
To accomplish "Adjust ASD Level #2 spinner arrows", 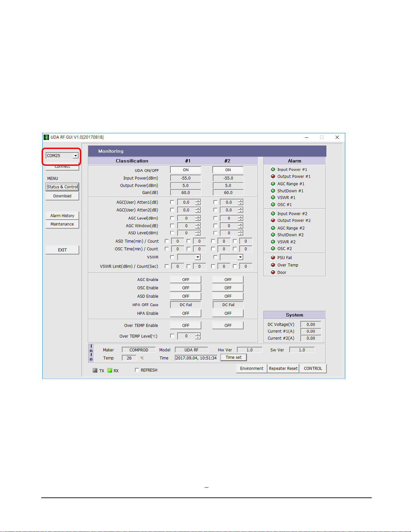I will pos(241,233).
